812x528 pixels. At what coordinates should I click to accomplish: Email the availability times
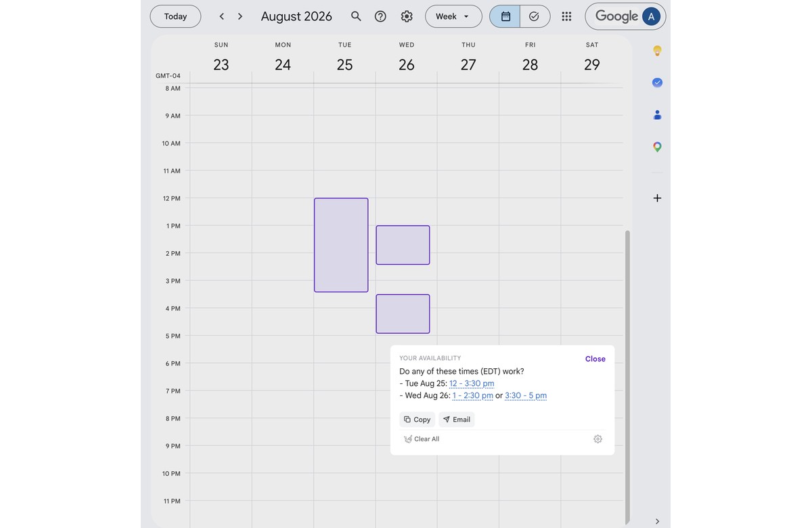coord(457,420)
